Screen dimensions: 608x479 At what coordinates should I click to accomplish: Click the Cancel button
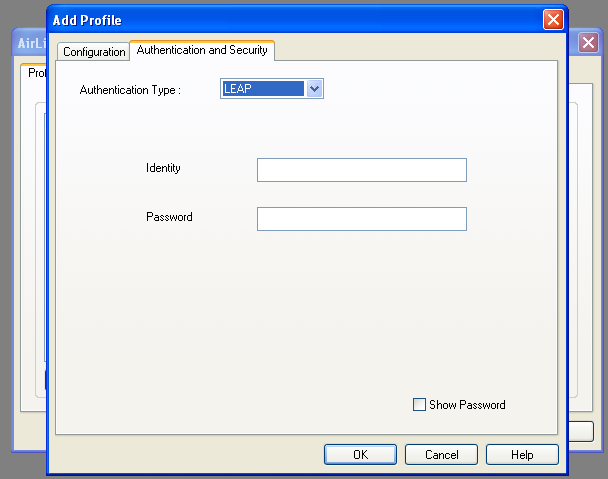pyautogui.click(x=441, y=455)
